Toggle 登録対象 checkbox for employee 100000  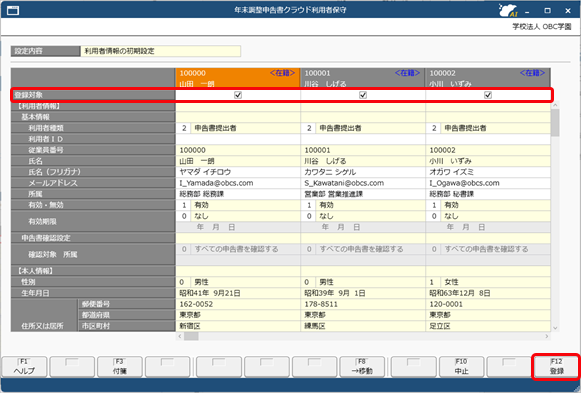point(238,95)
